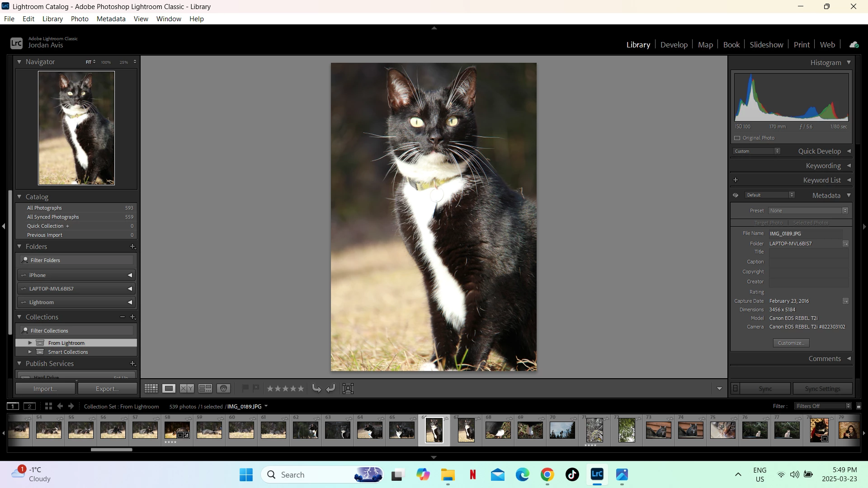This screenshot has width=868, height=488.
Task: Open People view face icon
Action: pyautogui.click(x=223, y=389)
